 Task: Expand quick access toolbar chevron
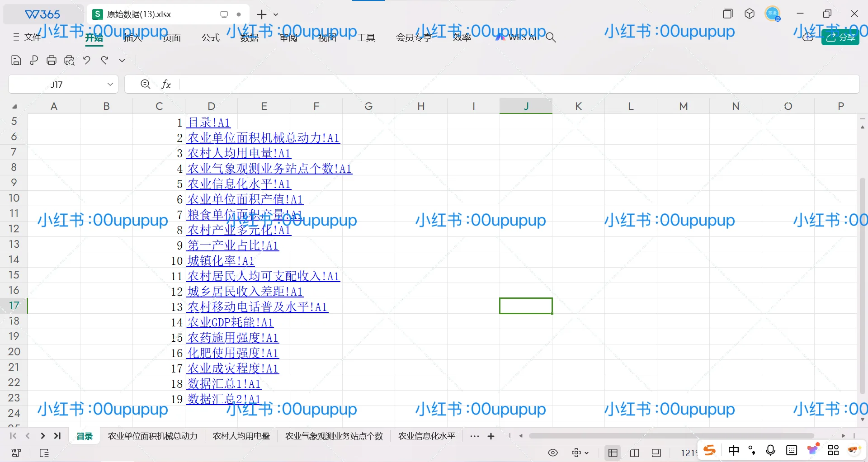(x=122, y=60)
